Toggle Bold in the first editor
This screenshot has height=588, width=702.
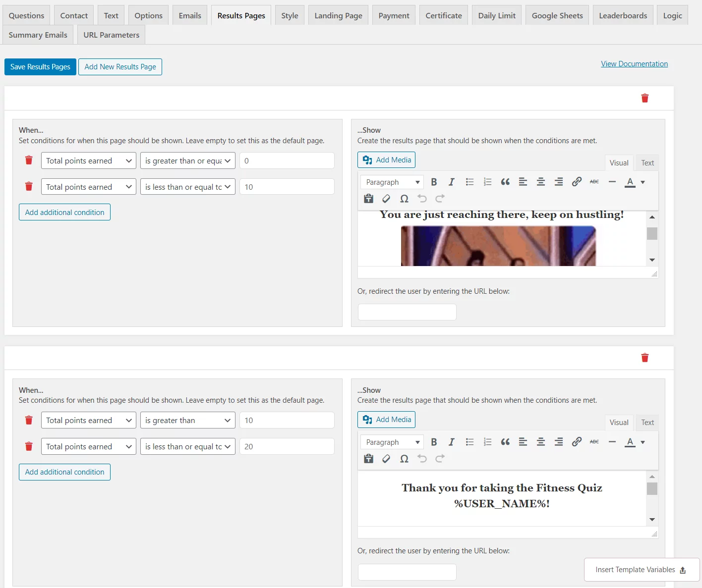(434, 182)
